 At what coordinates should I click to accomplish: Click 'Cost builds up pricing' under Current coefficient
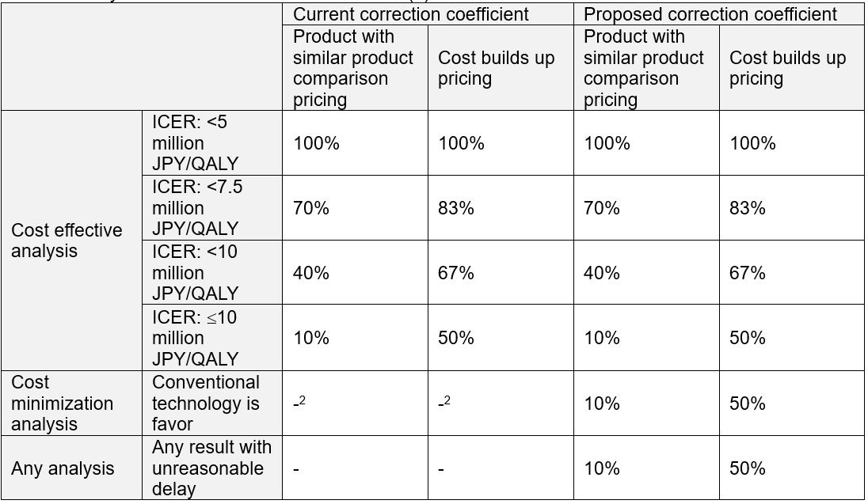[496, 68]
